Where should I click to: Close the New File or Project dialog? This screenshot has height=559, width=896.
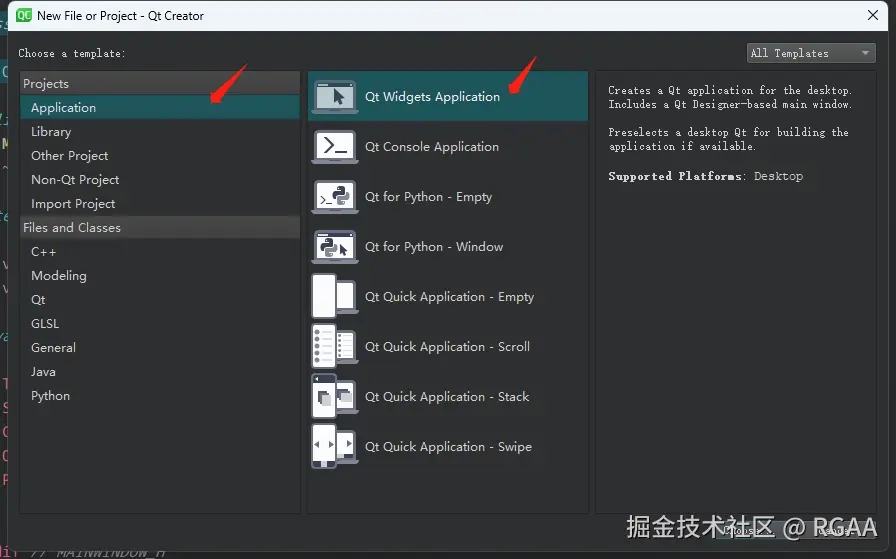(873, 15)
